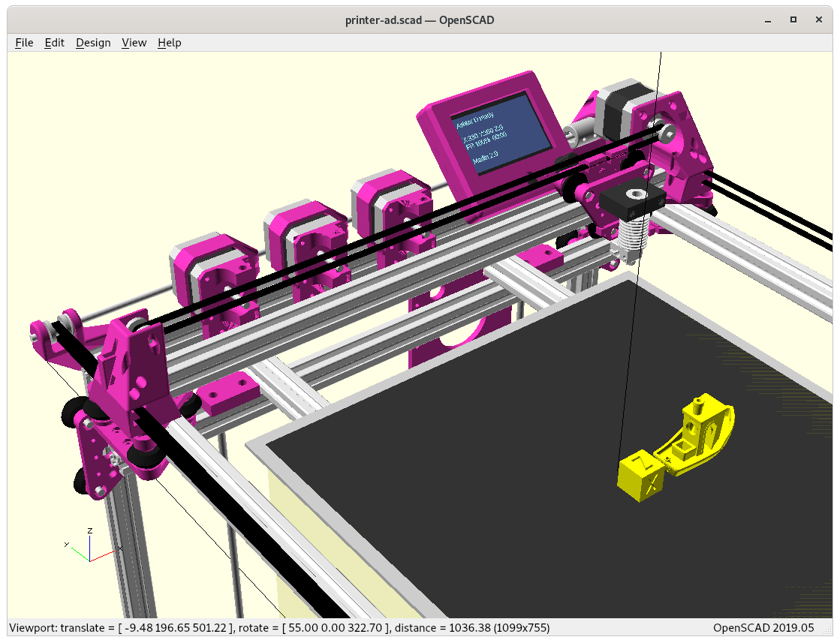Open the File menu
Image resolution: width=840 pixels, height=643 pixels.
pyautogui.click(x=24, y=43)
